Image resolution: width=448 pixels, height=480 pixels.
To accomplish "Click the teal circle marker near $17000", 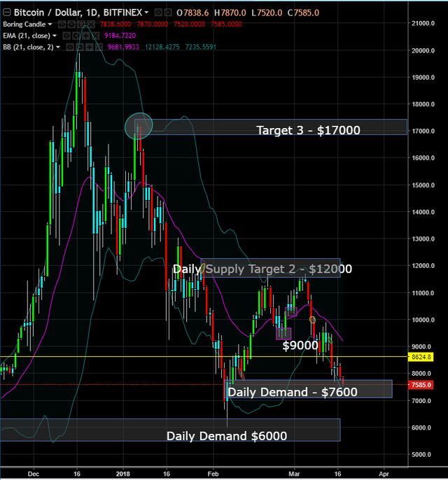I will (139, 126).
